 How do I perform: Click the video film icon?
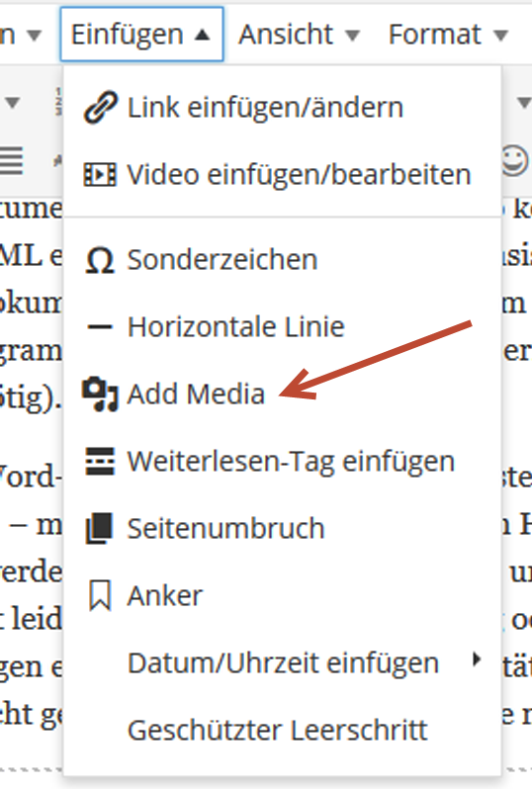(100, 175)
